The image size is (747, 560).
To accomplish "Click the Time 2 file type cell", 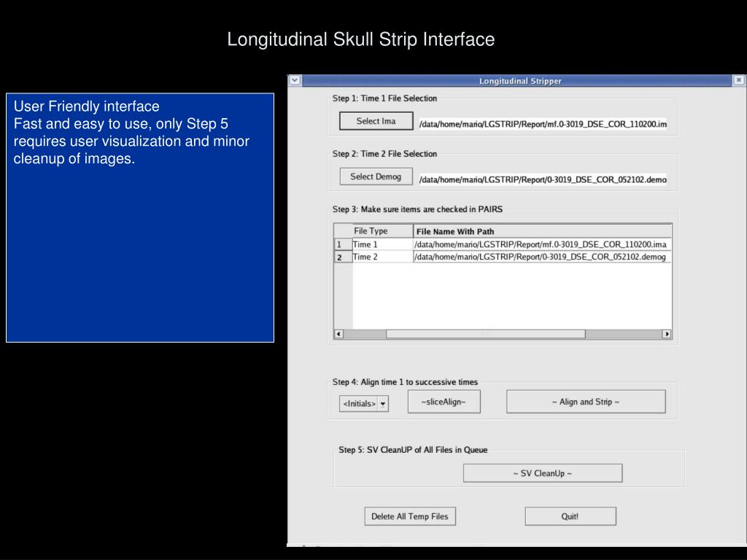I will click(x=383, y=257).
